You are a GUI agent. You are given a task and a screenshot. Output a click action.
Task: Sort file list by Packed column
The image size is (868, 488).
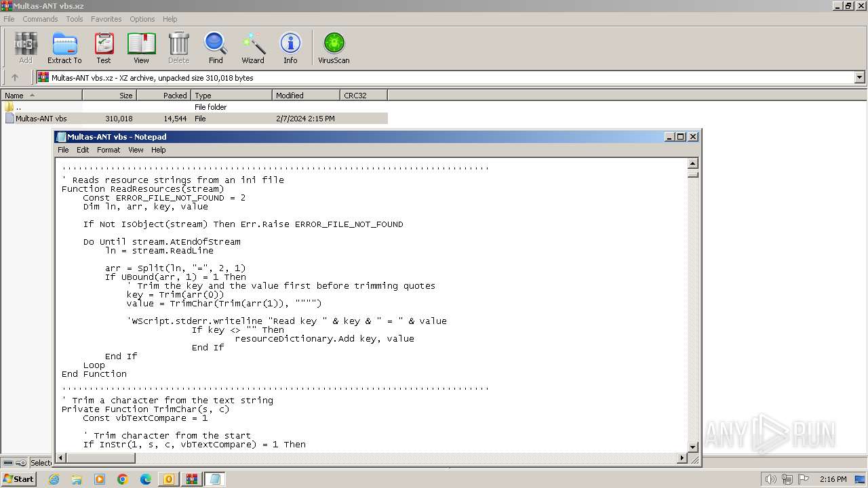click(x=163, y=96)
